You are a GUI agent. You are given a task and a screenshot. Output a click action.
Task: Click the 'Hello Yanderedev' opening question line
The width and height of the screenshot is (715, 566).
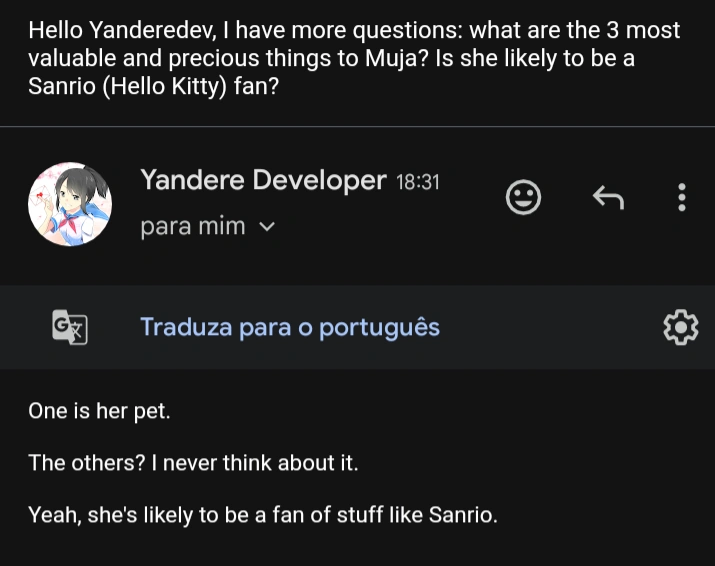354,29
